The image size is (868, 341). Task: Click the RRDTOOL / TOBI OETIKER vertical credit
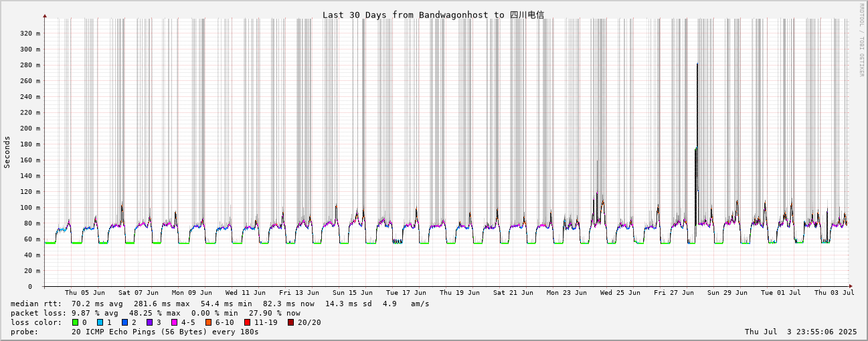(861, 40)
